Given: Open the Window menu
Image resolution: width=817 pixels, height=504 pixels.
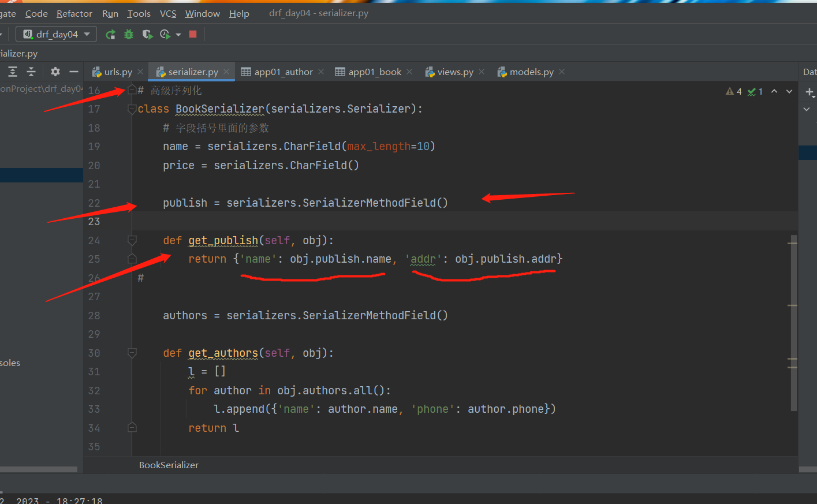Looking at the screenshot, I should [x=203, y=13].
